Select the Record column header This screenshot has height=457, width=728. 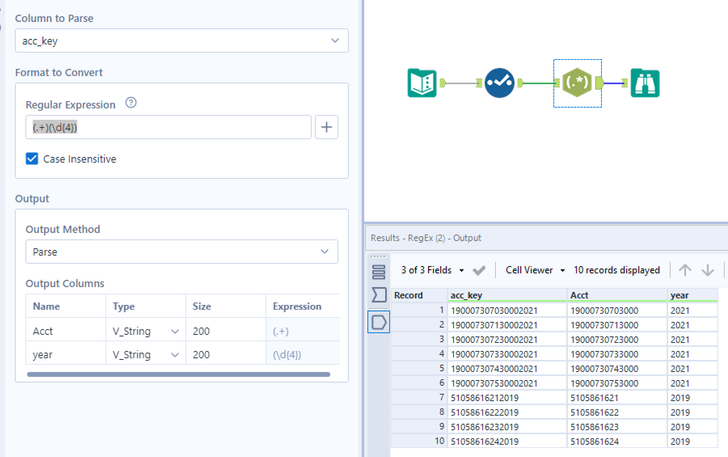[x=419, y=295]
